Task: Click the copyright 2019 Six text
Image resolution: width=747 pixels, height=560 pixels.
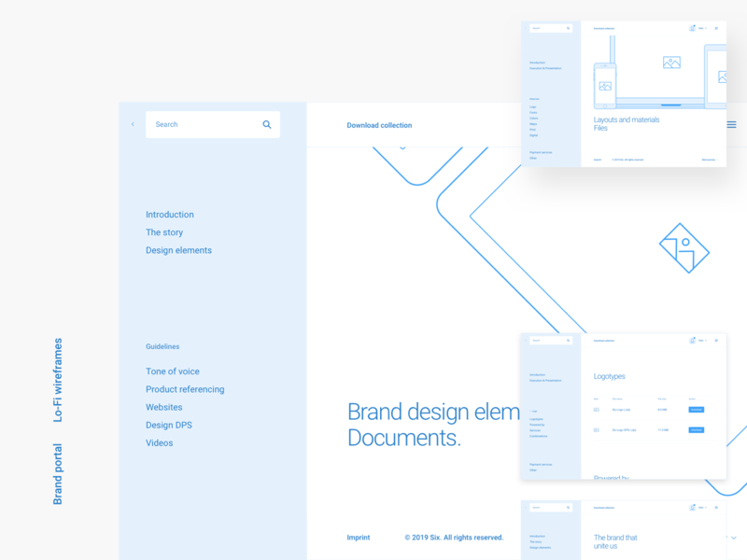Action: pyautogui.click(x=454, y=538)
